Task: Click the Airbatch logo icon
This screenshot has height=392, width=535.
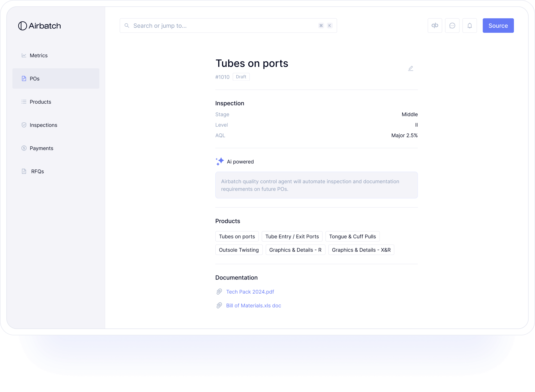Action: [22, 26]
